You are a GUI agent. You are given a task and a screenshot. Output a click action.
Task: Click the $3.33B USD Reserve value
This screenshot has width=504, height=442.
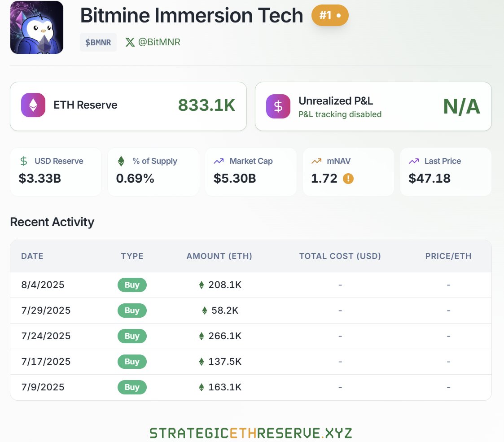pos(40,179)
